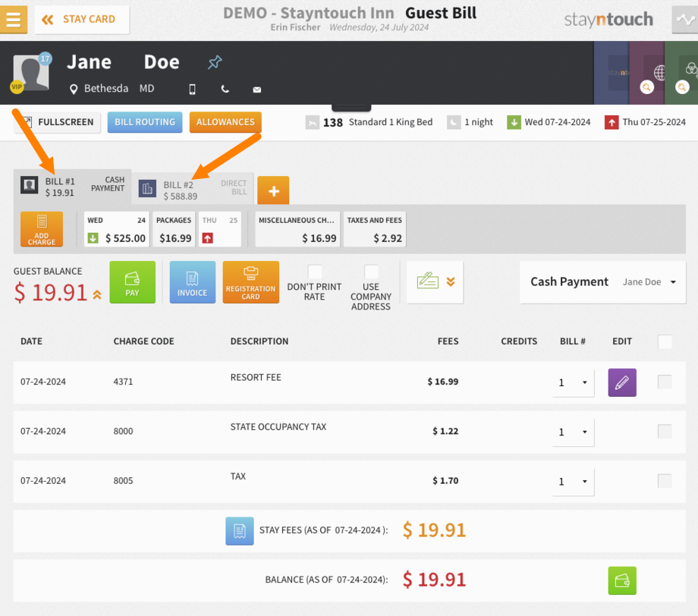Screen dimensions: 698x616
Task: Click the moon icon beside 1 night
Action: 454,122
